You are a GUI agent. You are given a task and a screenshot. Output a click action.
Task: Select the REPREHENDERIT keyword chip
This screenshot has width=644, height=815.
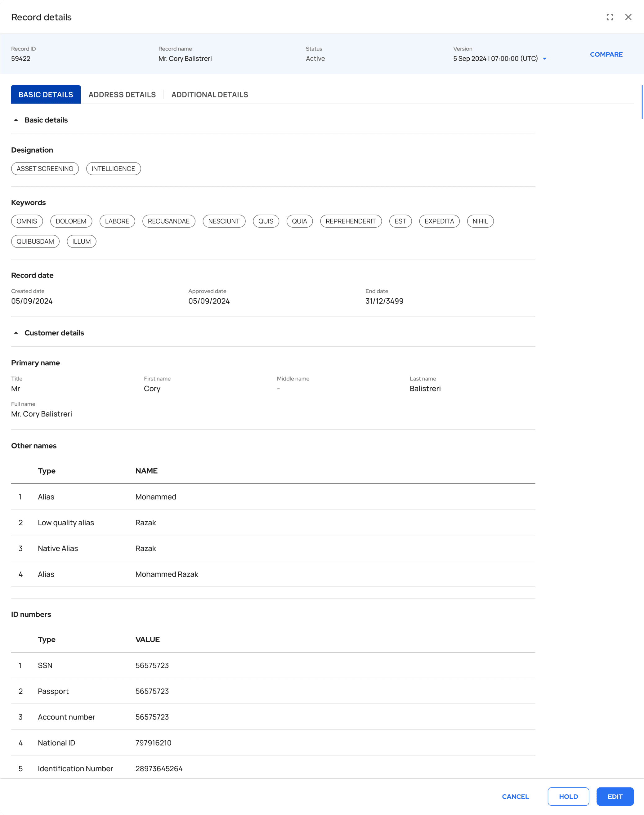click(351, 221)
